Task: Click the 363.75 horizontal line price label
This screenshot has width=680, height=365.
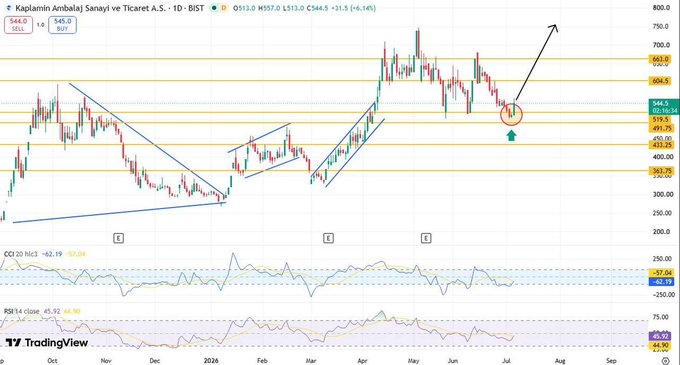Action: [x=661, y=171]
